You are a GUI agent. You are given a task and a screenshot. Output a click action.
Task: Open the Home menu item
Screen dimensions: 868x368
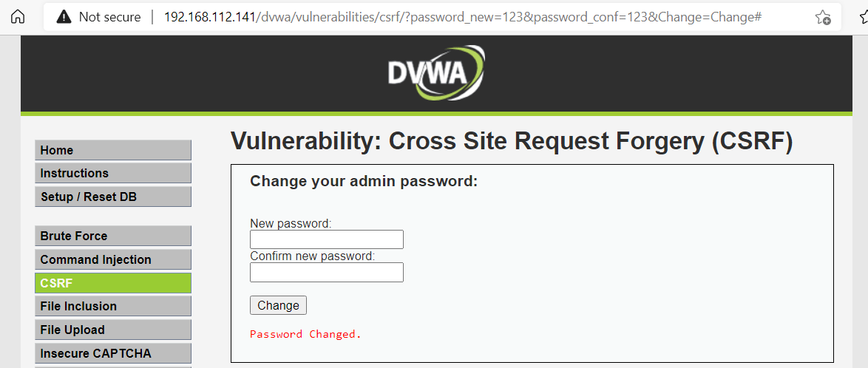[113, 151]
